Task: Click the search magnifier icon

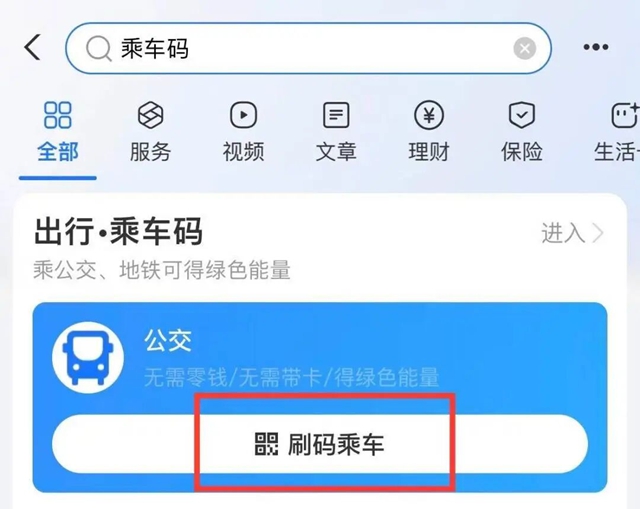Action: tap(98, 48)
